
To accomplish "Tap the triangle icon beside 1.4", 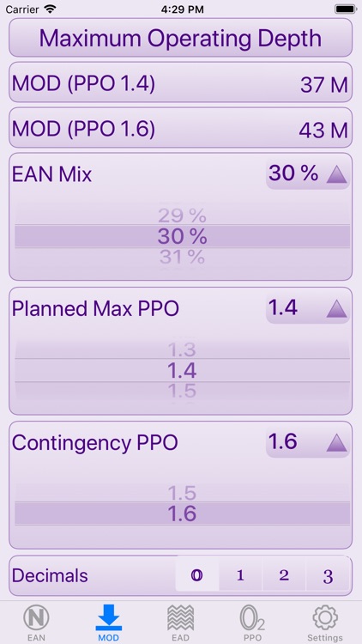I will pyautogui.click(x=336, y=309).
